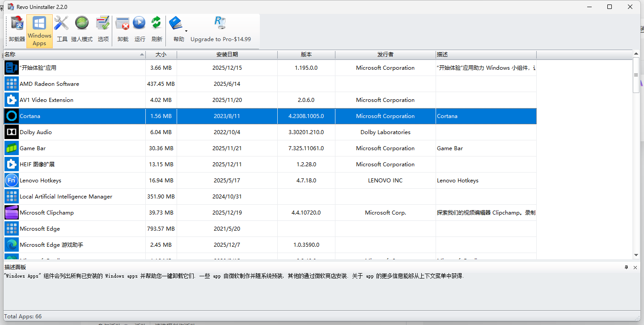Click the Total Apps: 66 status text
644x325 pixels.
click(23, 317)
